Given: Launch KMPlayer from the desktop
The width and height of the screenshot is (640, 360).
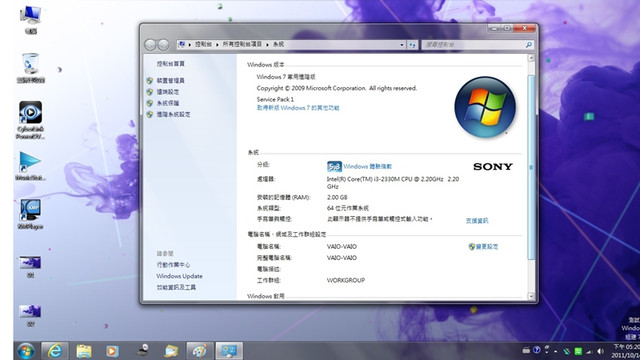Looking at the screenshot, I should (31, 214).
